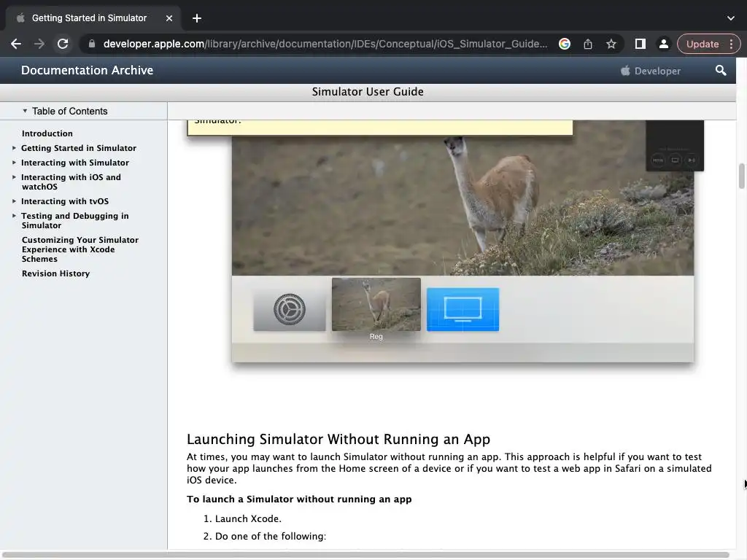The height and width of the screenshot is (560, 747).
Task: Expand Testing and Debugging in Simulator arrow
Action: click(14, 216)
